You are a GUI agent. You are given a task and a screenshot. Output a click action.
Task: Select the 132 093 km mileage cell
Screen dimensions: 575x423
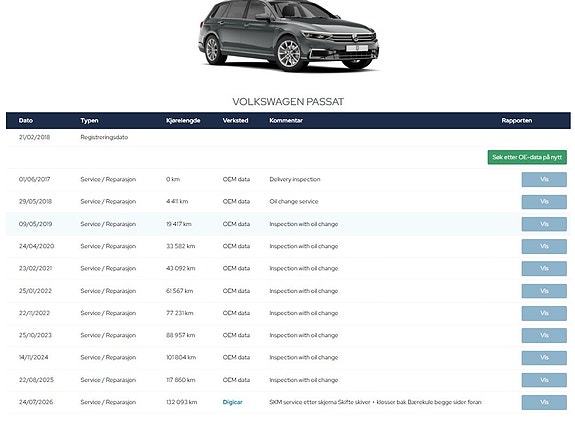tap(182, 402)
